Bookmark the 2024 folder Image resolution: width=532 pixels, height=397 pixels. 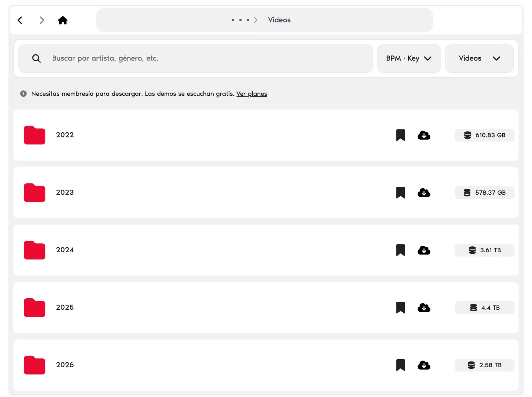click(x=400, y=250)
